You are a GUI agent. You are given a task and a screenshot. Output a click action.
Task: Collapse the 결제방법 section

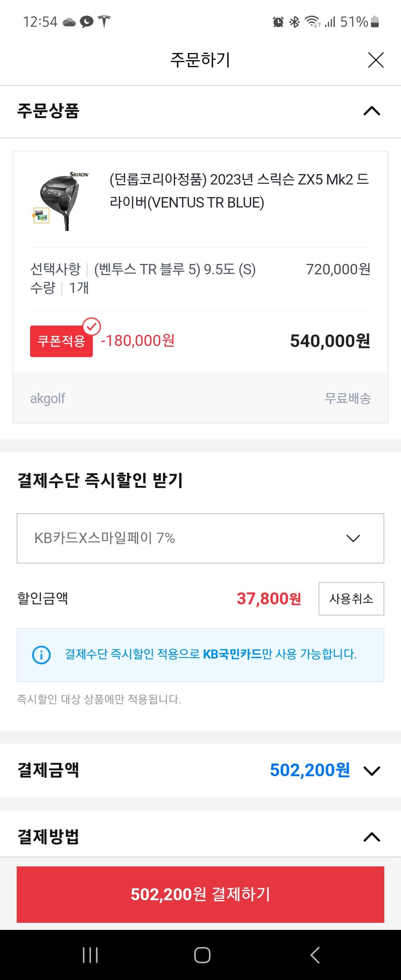click(x=372, y=837)
